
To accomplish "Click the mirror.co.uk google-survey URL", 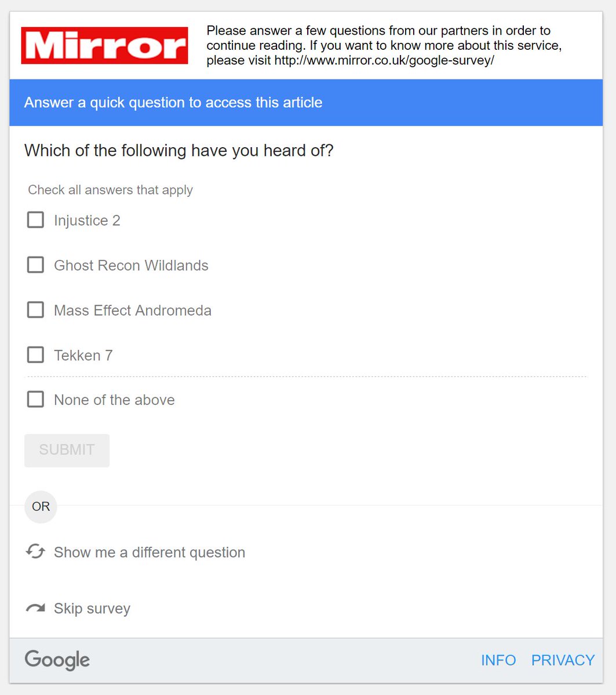I will pyautogui.click(x=384, y=61).
